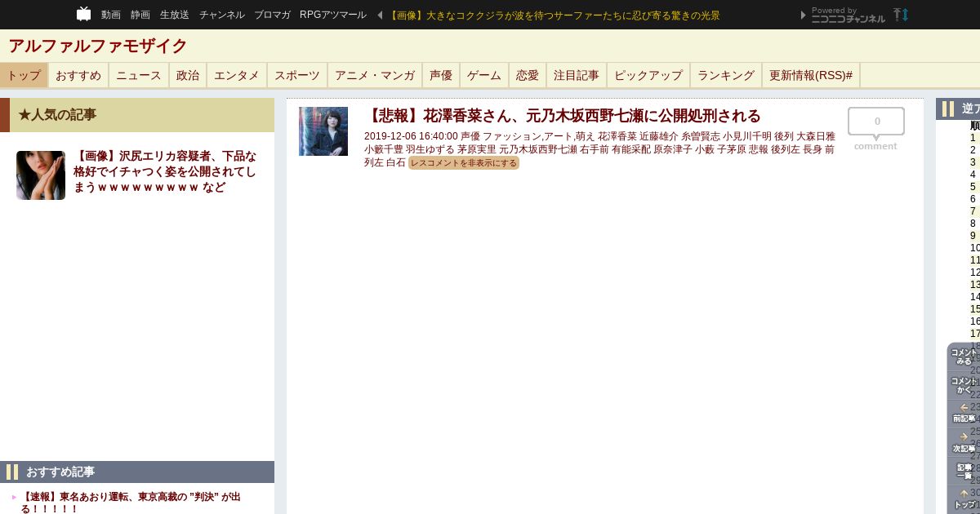The width and height of the screenshot is (980, 514).
Task: Jump to top via トップ floating button
Action: coord(964,499)
